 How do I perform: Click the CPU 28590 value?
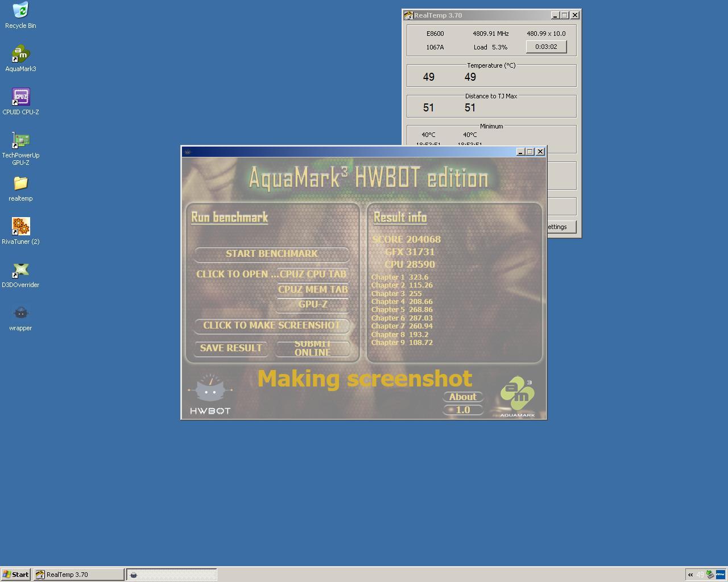(410, 264)
